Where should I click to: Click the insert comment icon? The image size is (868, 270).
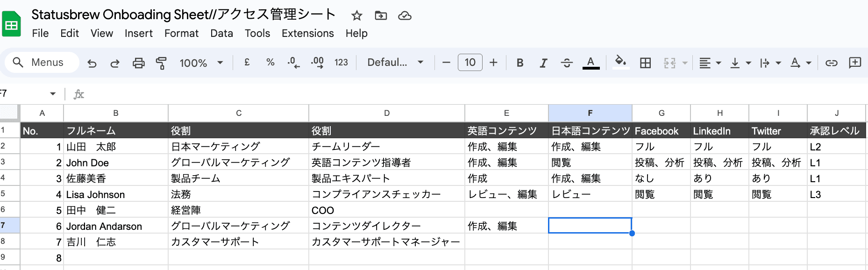(x=855, y=63)
